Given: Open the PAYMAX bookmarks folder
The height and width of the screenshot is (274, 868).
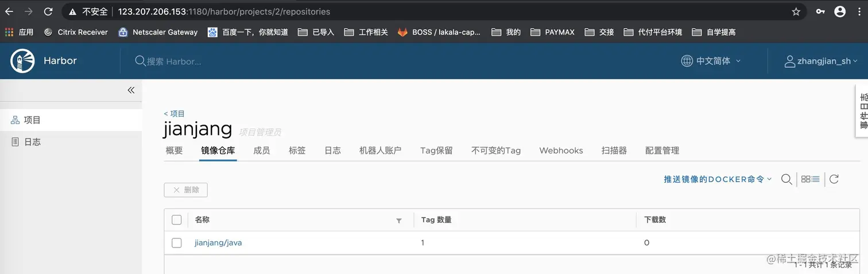Looking at the screenshot, I should 553,32.
